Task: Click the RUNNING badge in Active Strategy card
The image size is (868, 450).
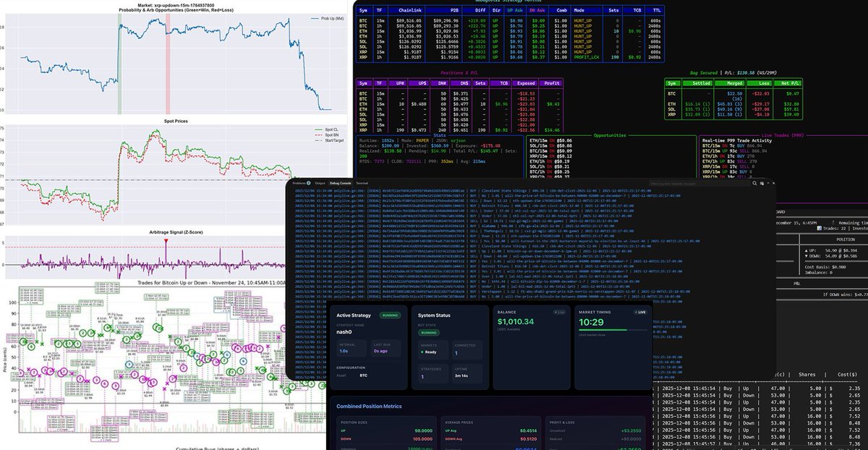Action: (390, 315)
